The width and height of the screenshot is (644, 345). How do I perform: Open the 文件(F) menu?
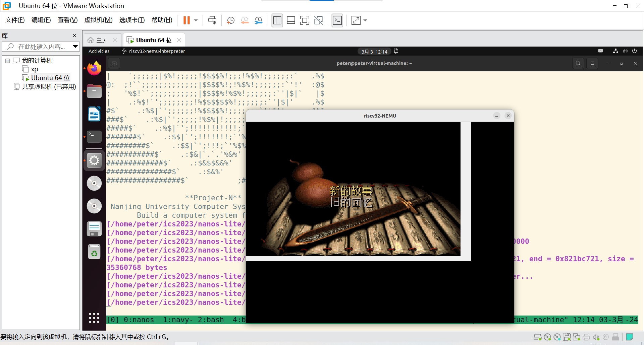tap(15, 20)
